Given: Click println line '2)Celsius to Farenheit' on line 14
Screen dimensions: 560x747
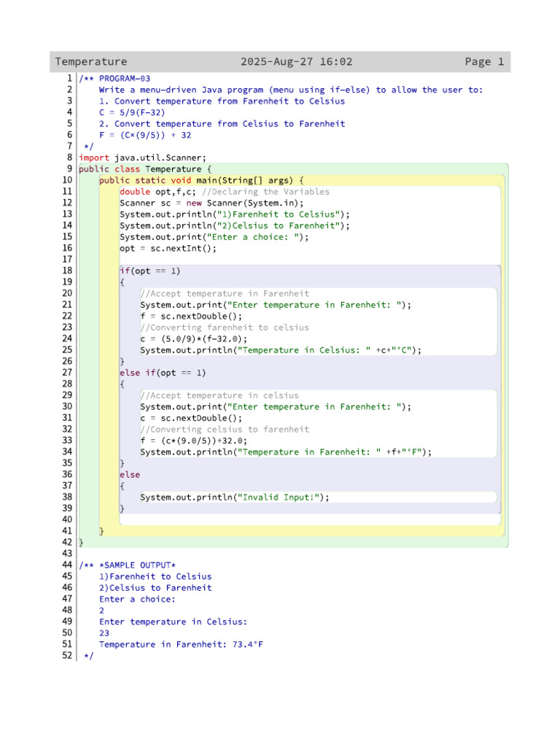Looking at the screenshot, I should click(235, 226).
